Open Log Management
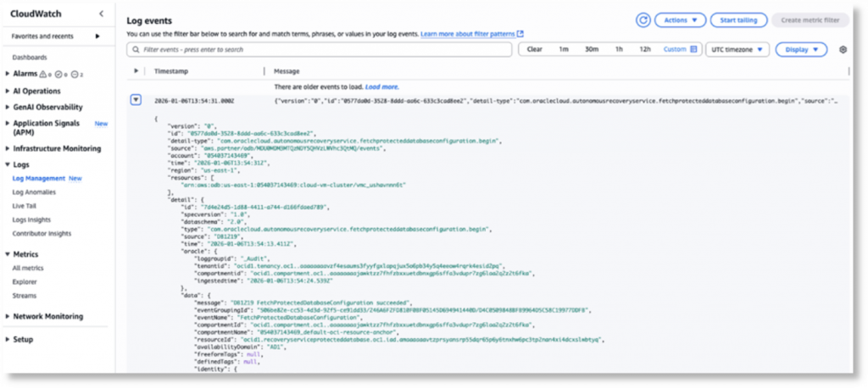The width and height of the screenshot is (868, 388). point(39,178)
